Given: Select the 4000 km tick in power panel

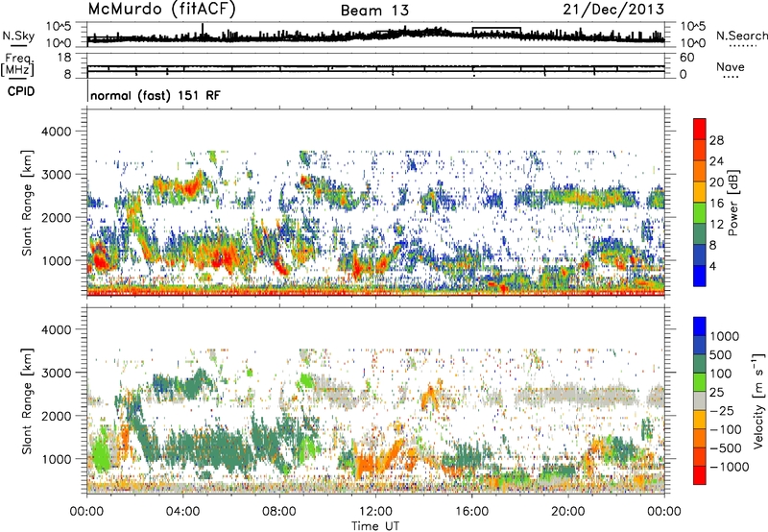Looking at the screenshot, I should tap(57, 132).
